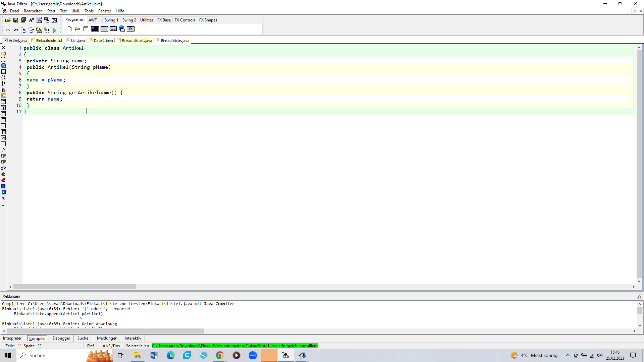The height and width of the screenshot is (362, 644).
Task: Click the hash symbol sidebar icon
Action: click(x=3, y=204)
